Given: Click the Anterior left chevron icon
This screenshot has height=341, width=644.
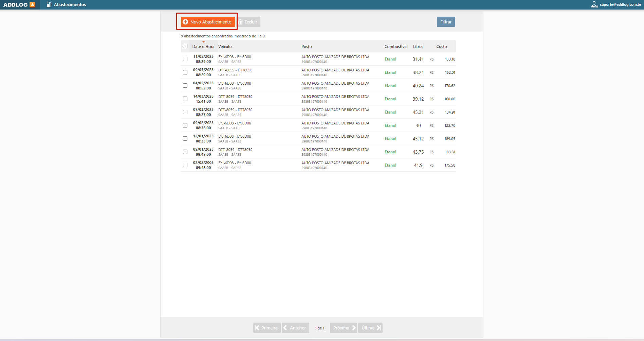Looking at the screenshot, I should click(285, 328).
